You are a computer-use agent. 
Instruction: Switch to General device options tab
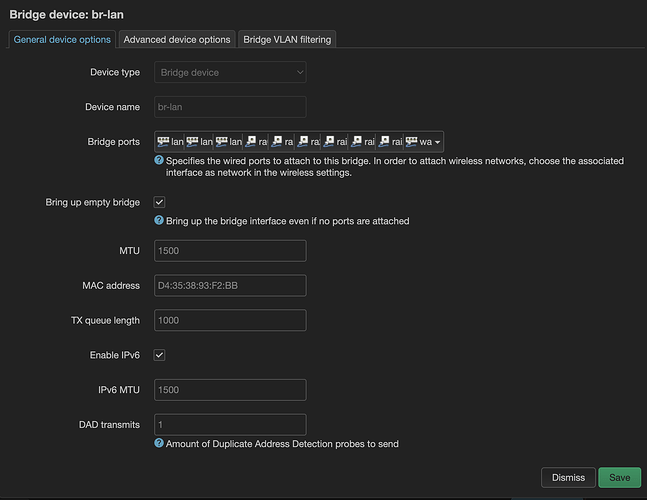[62, 40]
